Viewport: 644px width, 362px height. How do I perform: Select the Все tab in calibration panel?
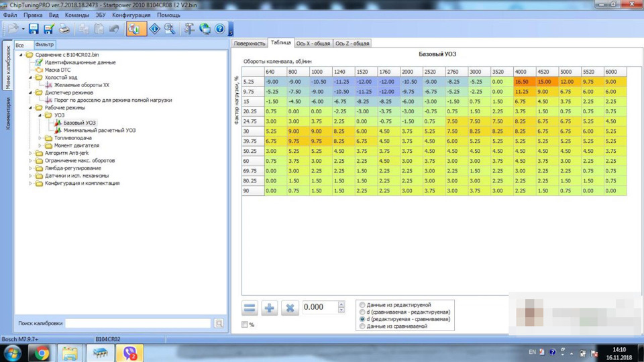(19, 45)
